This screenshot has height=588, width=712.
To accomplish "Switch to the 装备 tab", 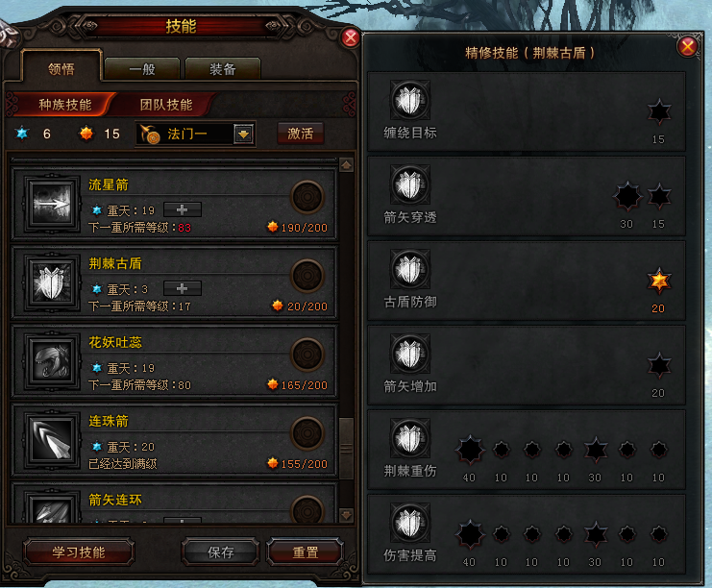I will pos(223,69).
